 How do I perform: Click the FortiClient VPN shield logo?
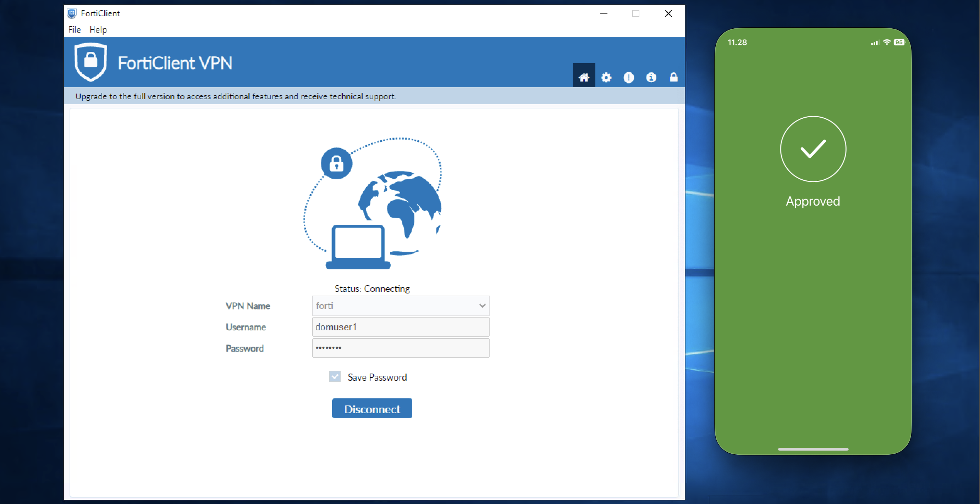tap(90, 62)
